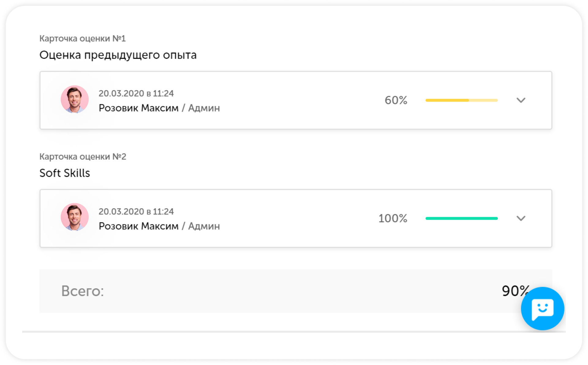This screenshot has width=588, height=365.
Task: Click the Всего total label
Action: [82, 291]
